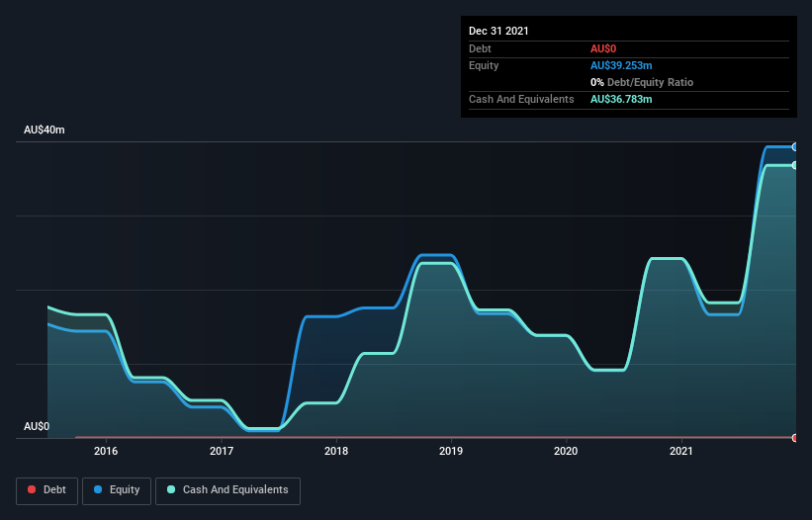The image size is (812, 520).
Task: Click the AU$0 y-axis label
Action: [37, 426]
